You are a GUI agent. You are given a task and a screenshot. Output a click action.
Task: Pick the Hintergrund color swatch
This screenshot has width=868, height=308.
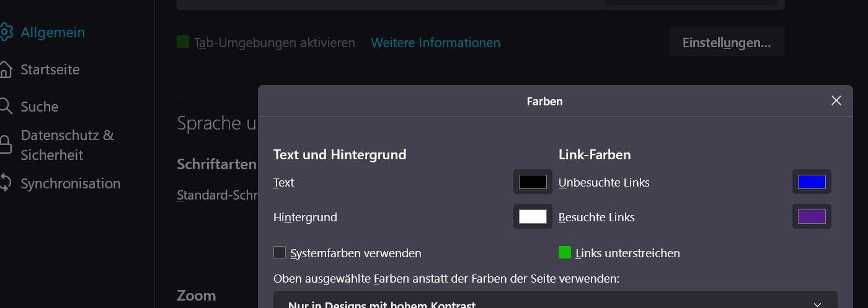click(533, 217)
